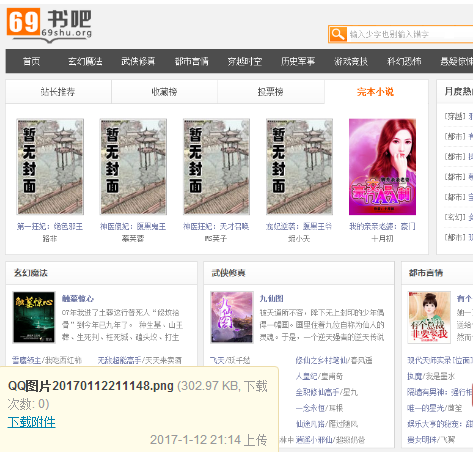Click the 都市言情 section heading

[x=426, y=273]
